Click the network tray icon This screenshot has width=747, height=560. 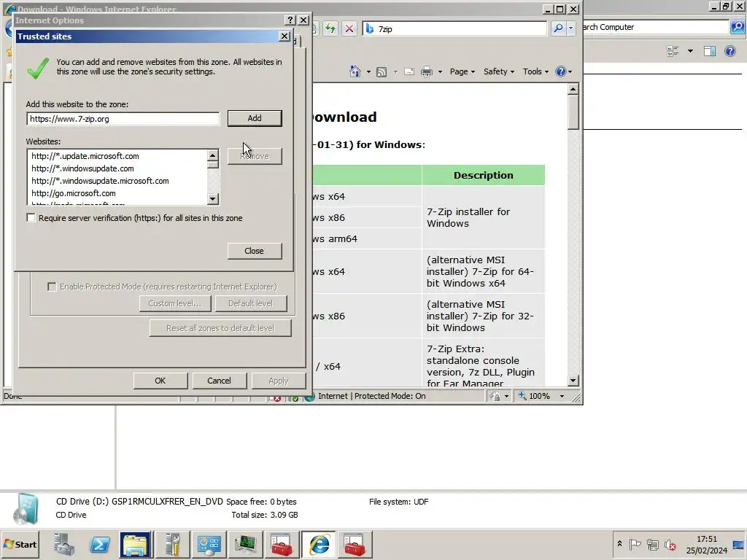click(x=653, y=544)
